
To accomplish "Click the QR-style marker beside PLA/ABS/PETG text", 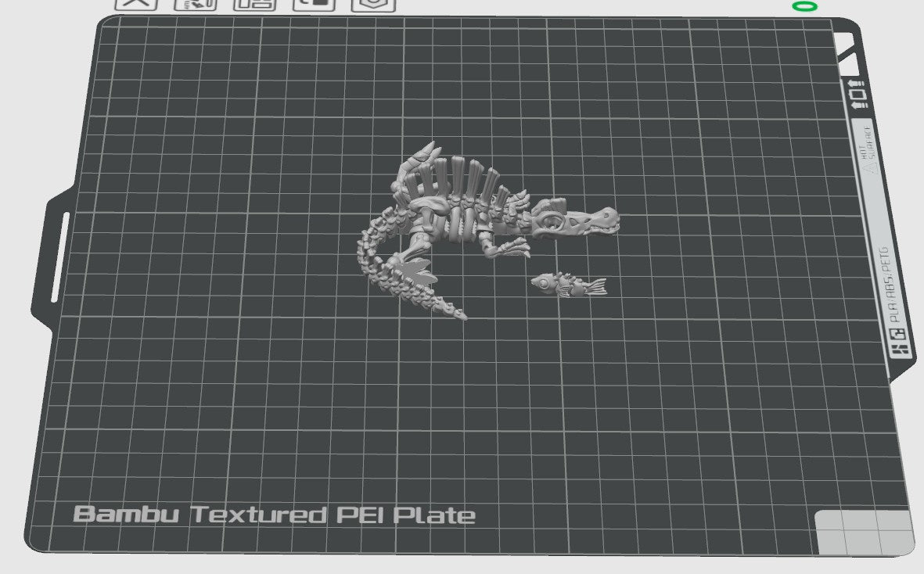I will click(899, 341).
